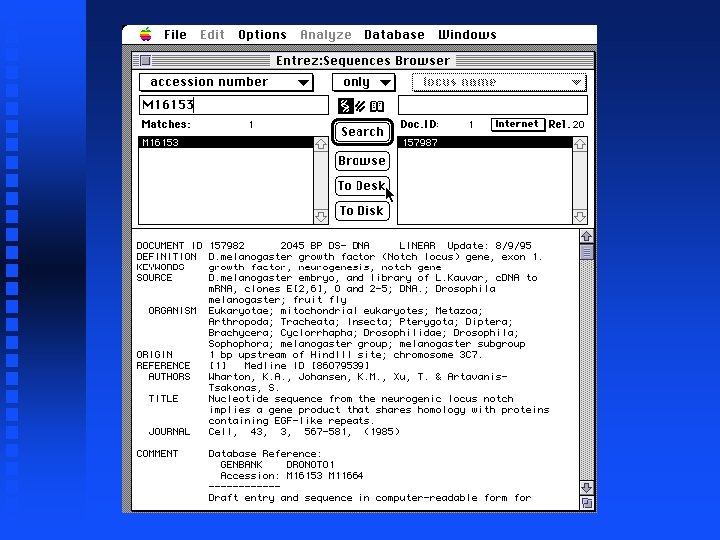Click the 'Medline ID [86079539]' reference
720x540 pixels.
(x=306, y=366)
